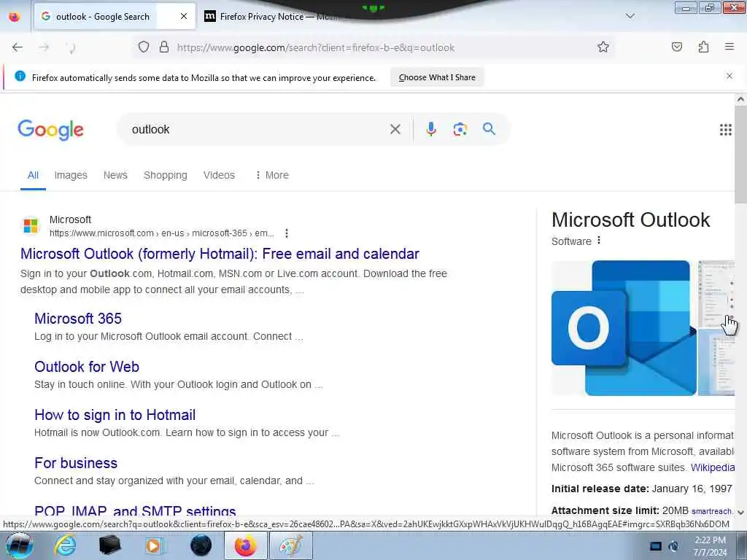747x560 pixels.
Task: Close the outlook Google Search tab
Action: (184, 16)
